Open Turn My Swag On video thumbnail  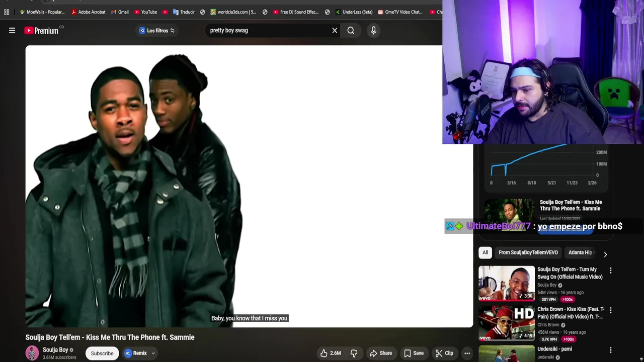click(x=507, y=283)
